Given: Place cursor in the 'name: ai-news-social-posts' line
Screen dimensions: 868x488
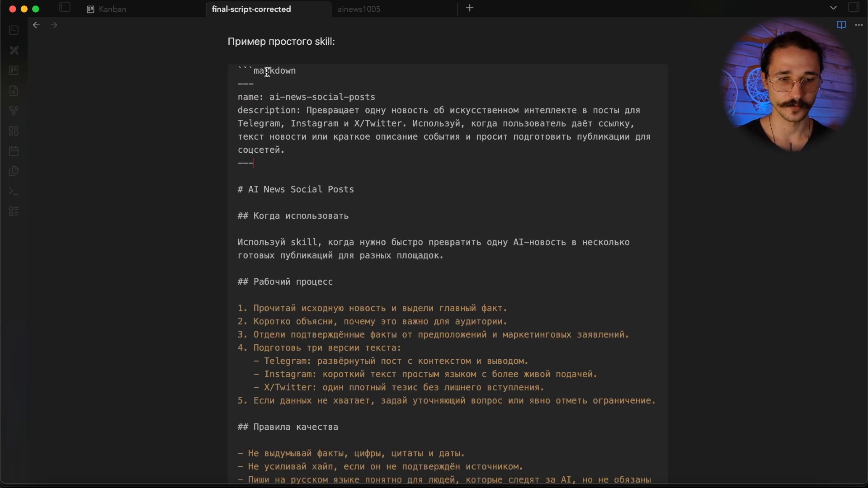Looking at the screenshot, I should click(x=307, y=97).
